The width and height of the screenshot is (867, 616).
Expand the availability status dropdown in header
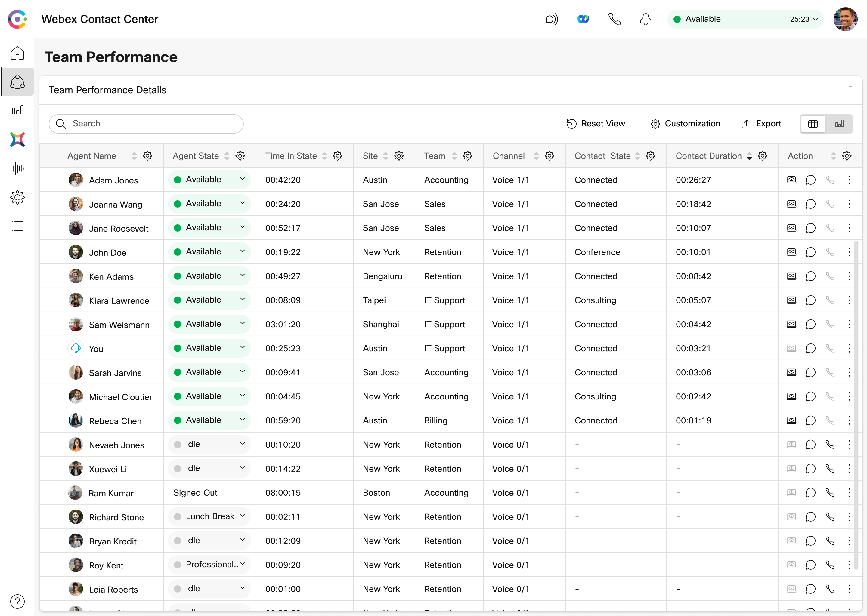point(816,19)
